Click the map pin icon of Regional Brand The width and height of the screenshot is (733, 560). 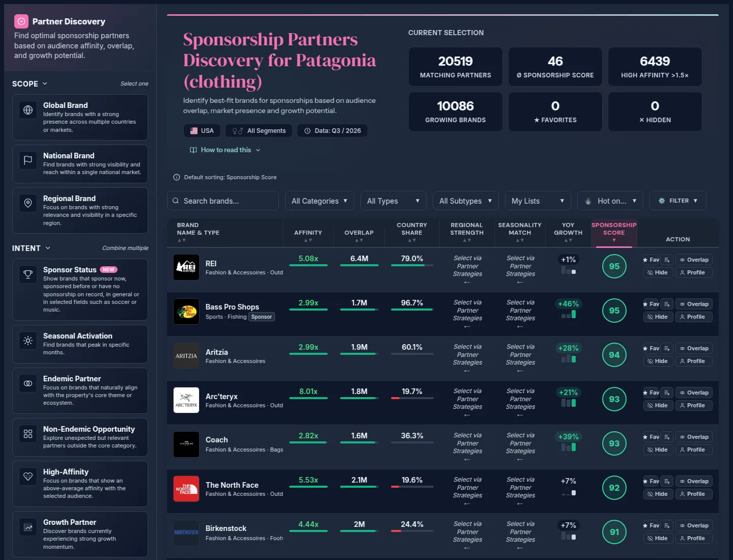pyautogui.click(x=28, y=203)
